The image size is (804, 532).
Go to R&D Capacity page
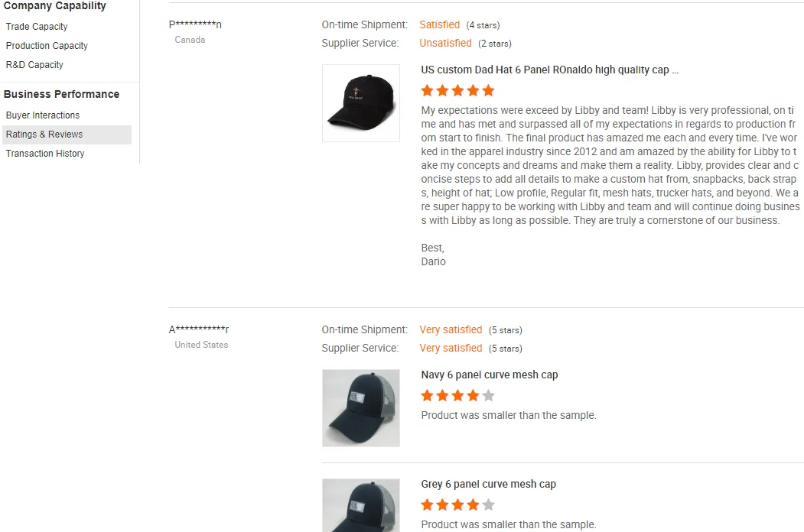tap(34, 64)
